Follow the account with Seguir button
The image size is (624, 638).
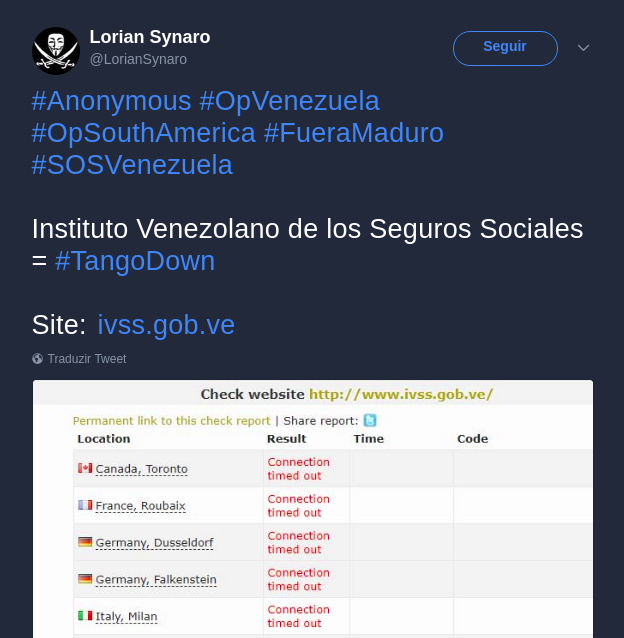click(x=505, y=48)
